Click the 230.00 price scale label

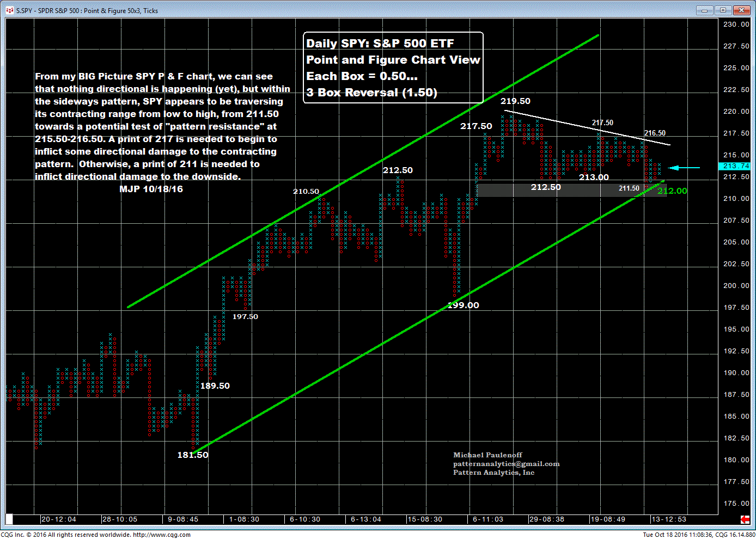pos(736,24)
